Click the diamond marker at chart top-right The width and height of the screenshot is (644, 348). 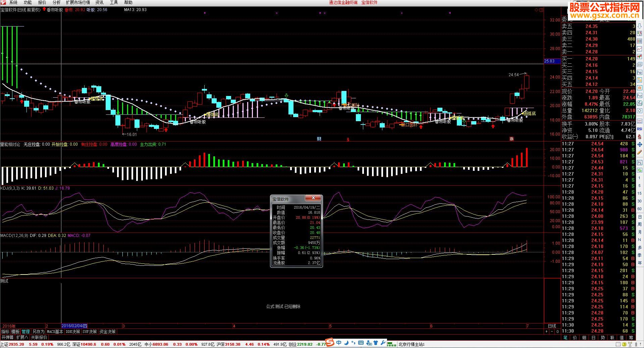[x=536, y=10]
